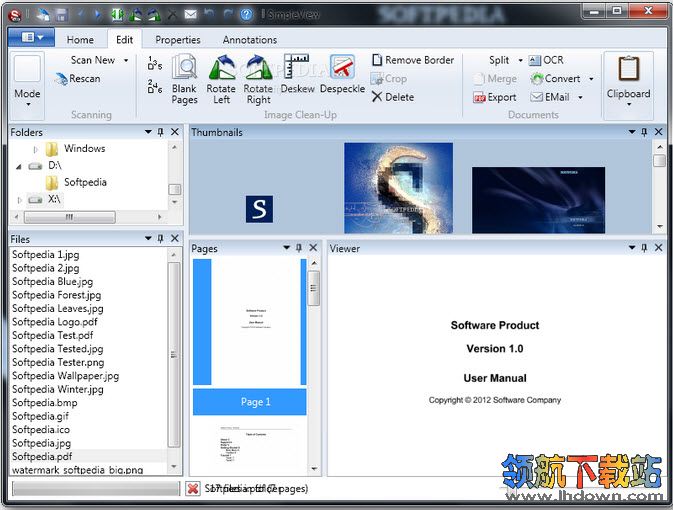Pin the Viewer panel

tap(644, 248)
